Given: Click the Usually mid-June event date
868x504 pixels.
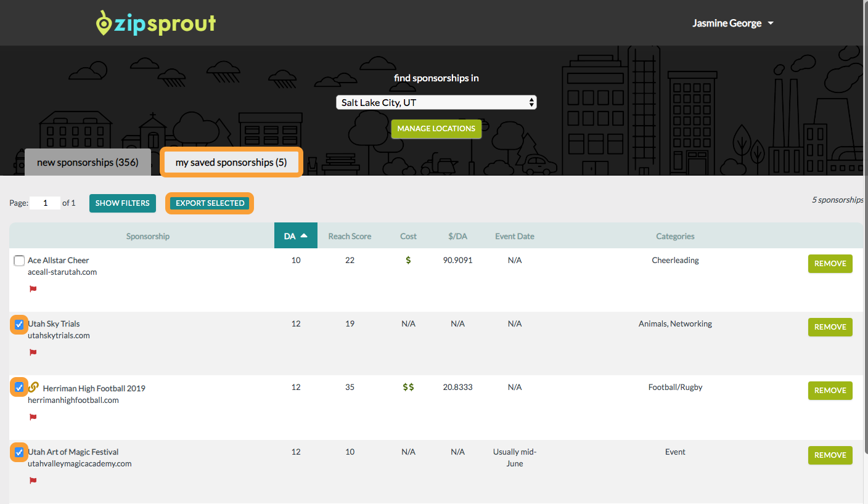Looking at the screenshot, I should click(x=515, y=458).
